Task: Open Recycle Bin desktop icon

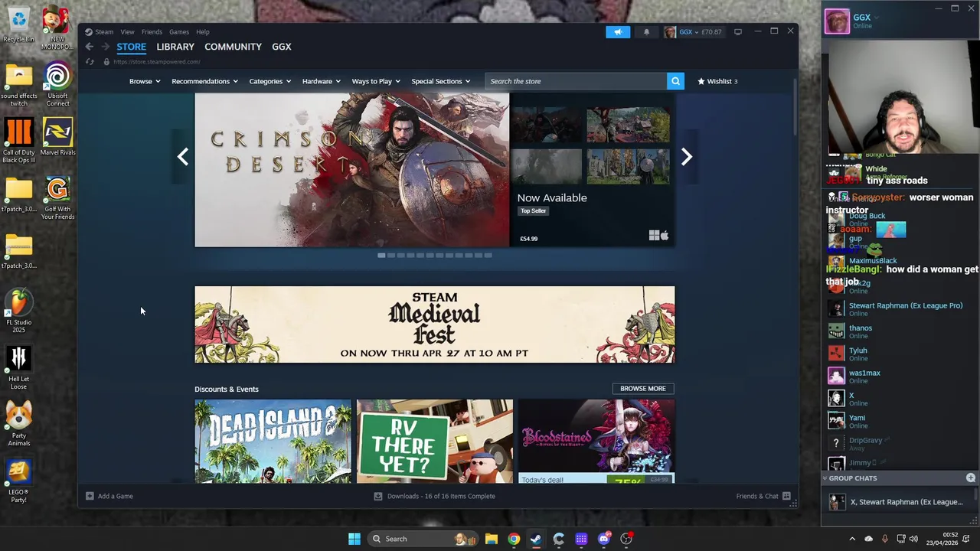Action: tap(18, 25)
